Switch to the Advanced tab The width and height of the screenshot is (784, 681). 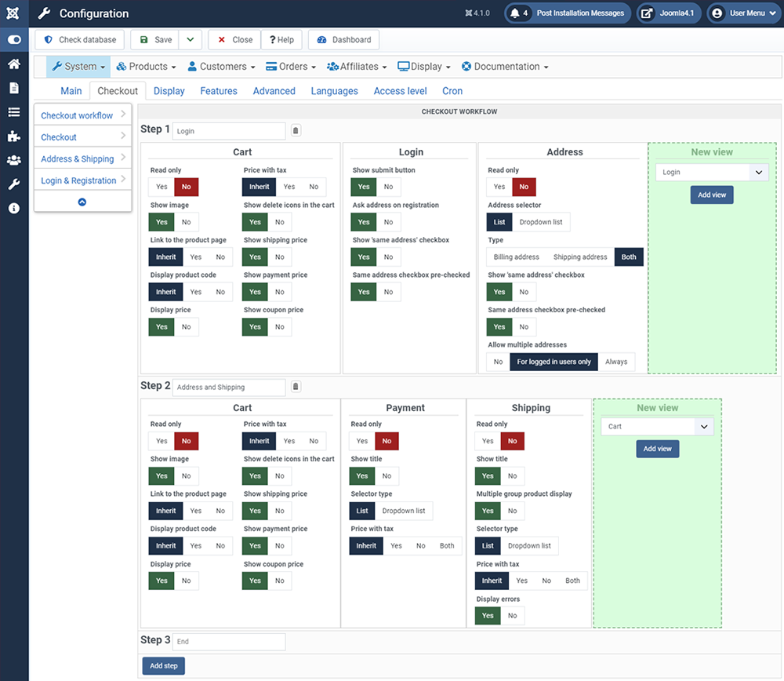coord(274,91)
